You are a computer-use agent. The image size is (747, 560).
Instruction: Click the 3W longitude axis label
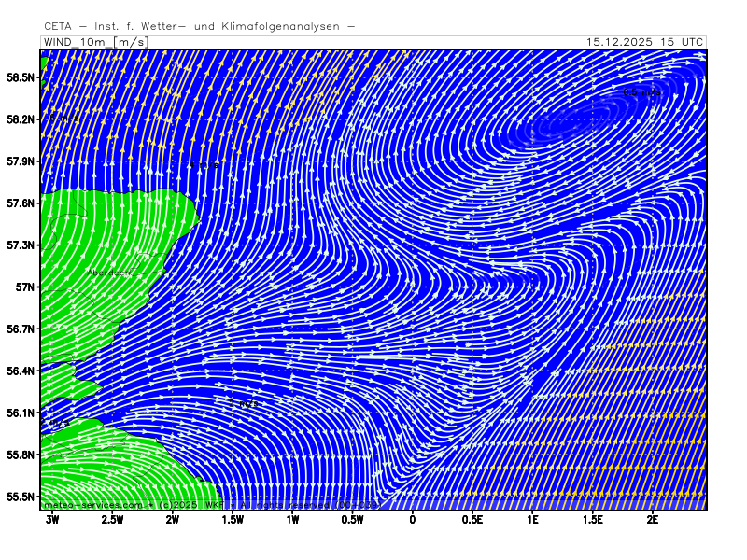(52, 519)
